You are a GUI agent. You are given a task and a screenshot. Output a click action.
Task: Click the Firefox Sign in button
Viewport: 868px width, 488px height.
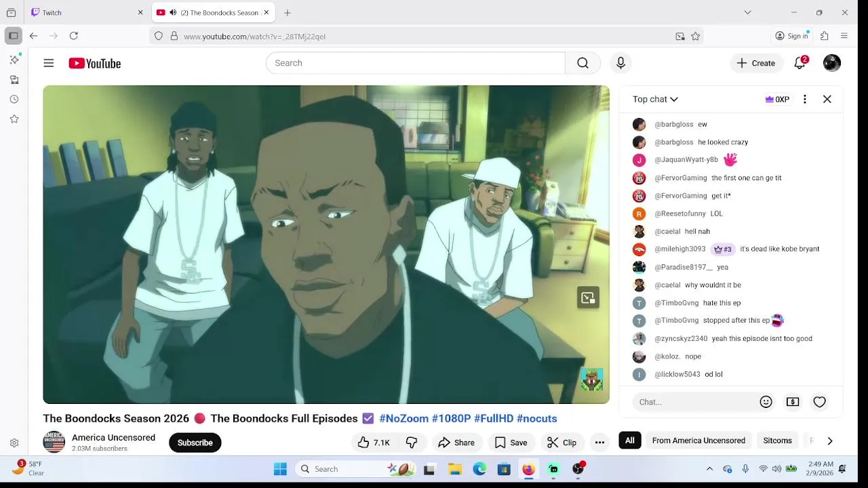point(792,36)
